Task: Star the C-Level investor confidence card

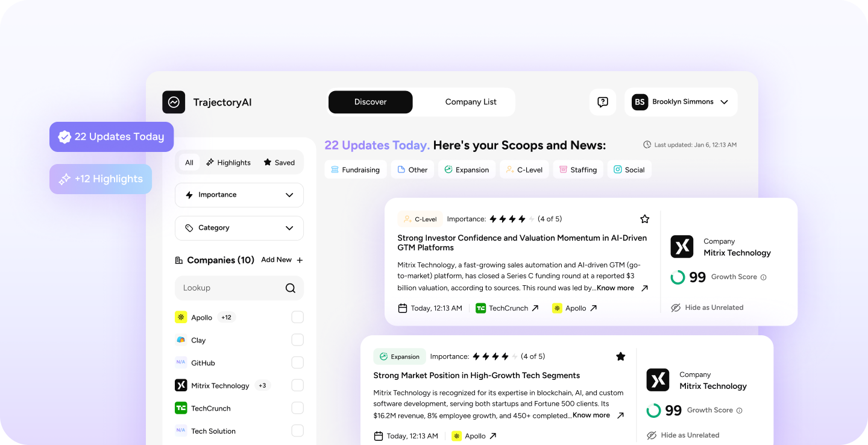Action: pos(644,219)
